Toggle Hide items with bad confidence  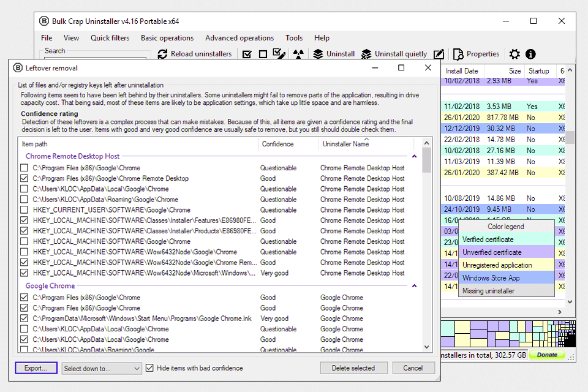[149, 368]
